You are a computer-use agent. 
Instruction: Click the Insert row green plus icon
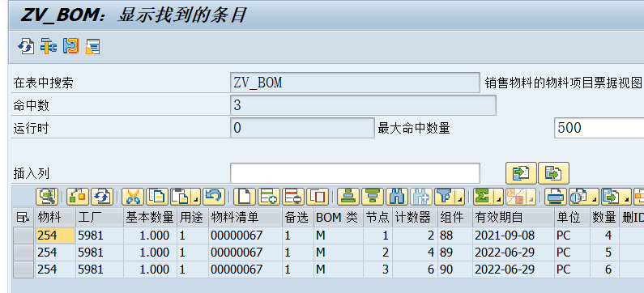(269, 197)
